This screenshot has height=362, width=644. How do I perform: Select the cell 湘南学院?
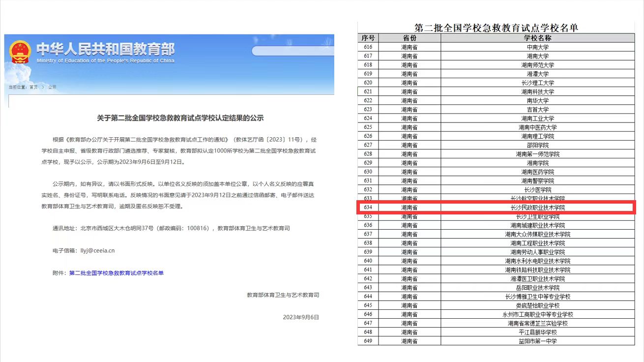click(x=538, y=163)
